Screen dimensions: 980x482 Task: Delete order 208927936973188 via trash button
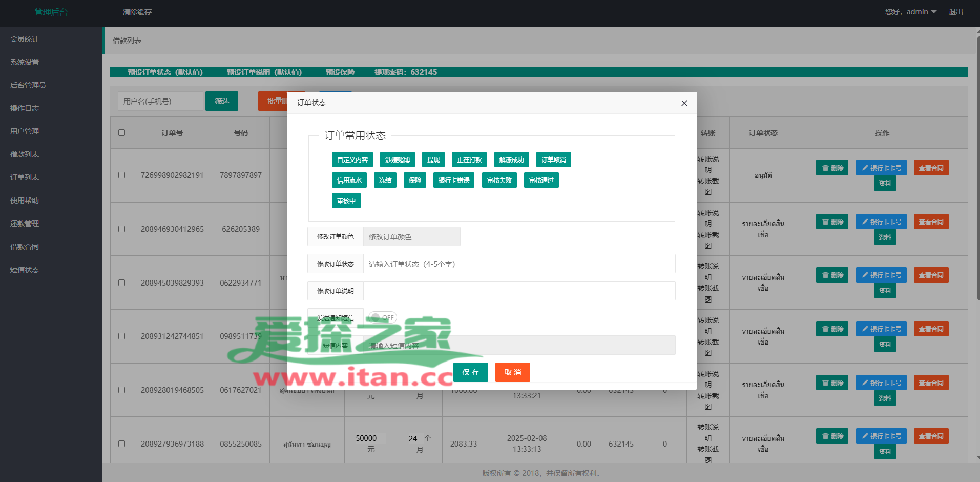pos(832,436)
